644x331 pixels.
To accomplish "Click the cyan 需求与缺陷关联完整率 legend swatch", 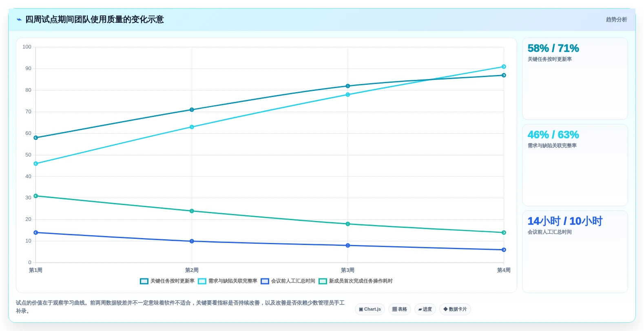I will click(202, 281).
